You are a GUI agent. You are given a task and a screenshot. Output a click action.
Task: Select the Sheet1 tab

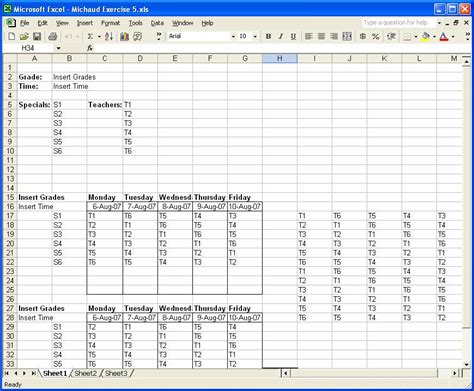55,373
